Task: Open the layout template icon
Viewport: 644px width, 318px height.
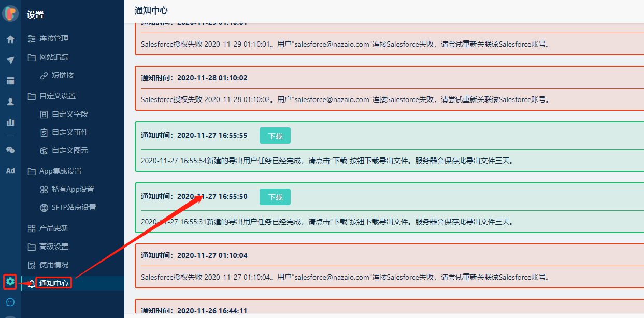Action: tap(10, 81)
